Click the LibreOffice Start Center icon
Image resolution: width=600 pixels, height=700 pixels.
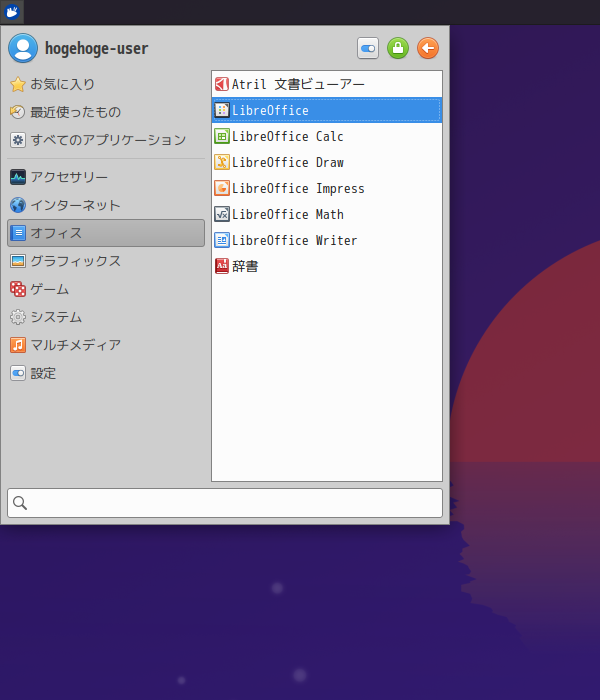pos(222,110)
